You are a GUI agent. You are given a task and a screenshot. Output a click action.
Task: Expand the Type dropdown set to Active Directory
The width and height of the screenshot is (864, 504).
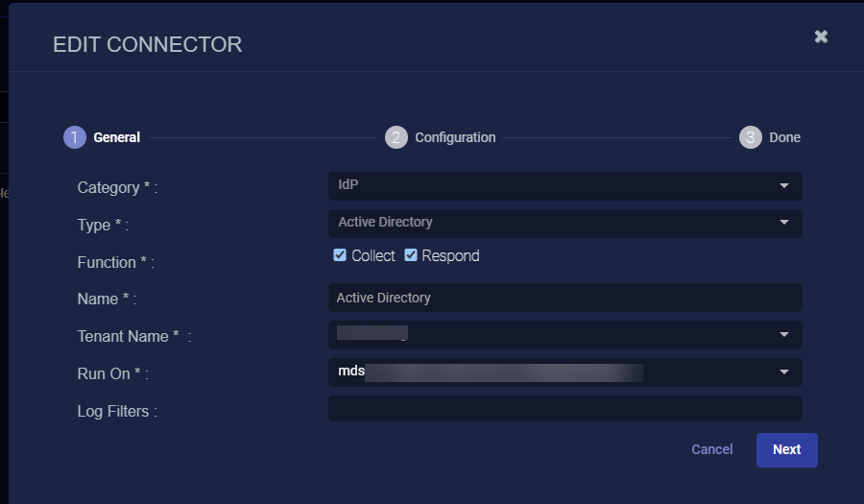pos(564,223)
